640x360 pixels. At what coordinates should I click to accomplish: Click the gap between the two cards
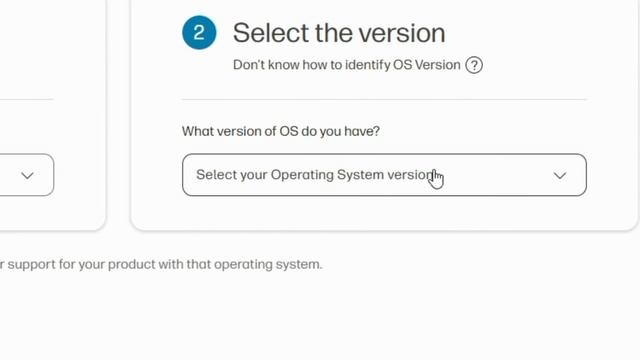click(118, 122)
